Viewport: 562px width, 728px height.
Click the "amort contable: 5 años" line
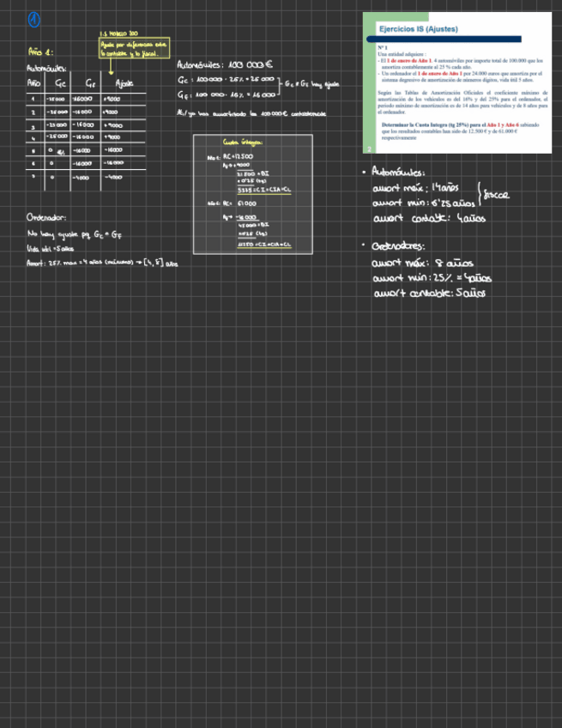click(x=430, y=294)
